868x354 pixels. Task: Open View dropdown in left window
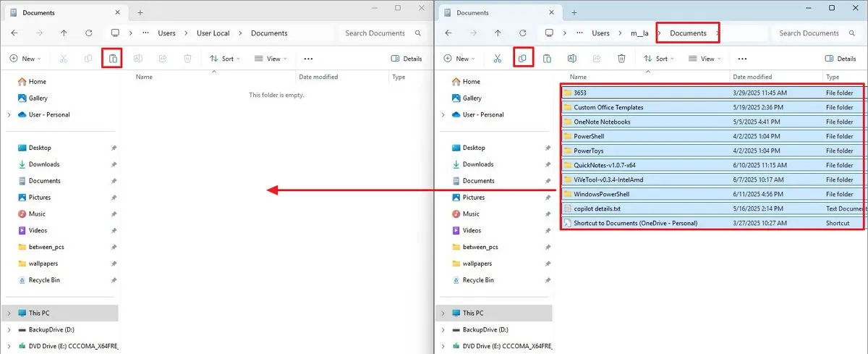tap(271, 59)
